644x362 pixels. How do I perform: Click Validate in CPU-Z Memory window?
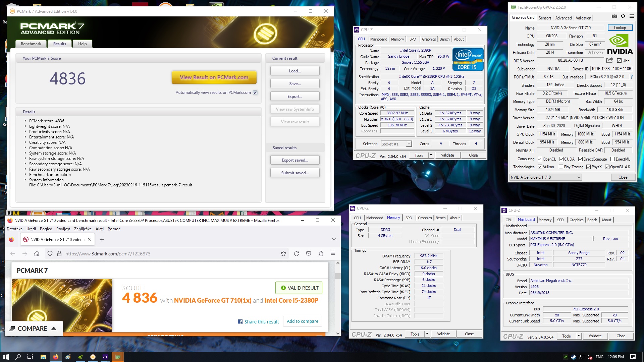[443, 334]
